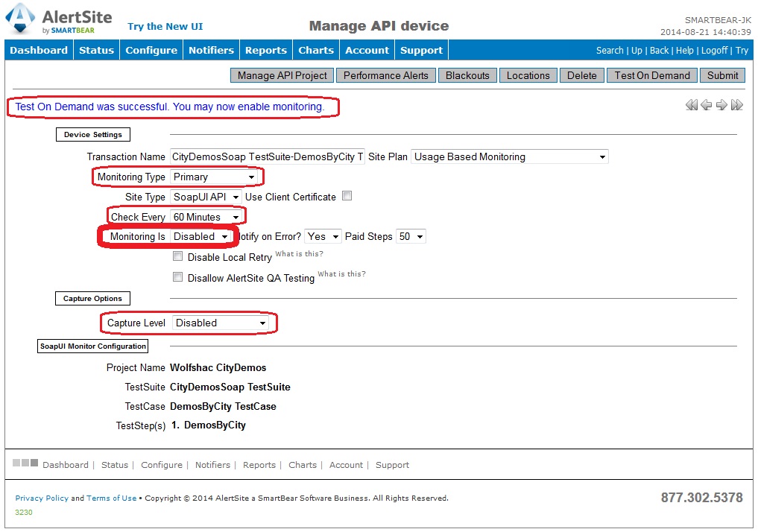Open the Capture Level dropdown
Viewport: 758px width, 532px height.
[221, 323]
